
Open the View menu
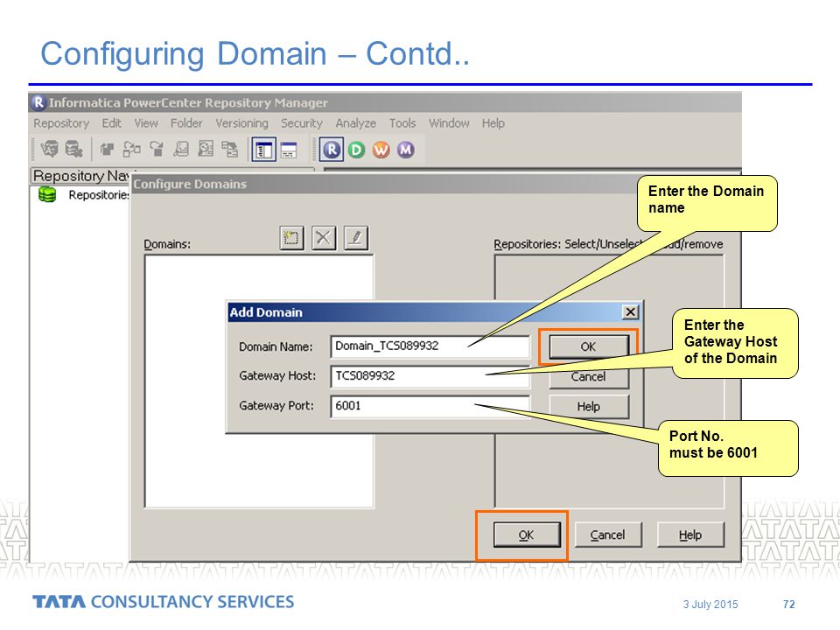(x=146, y=123)
